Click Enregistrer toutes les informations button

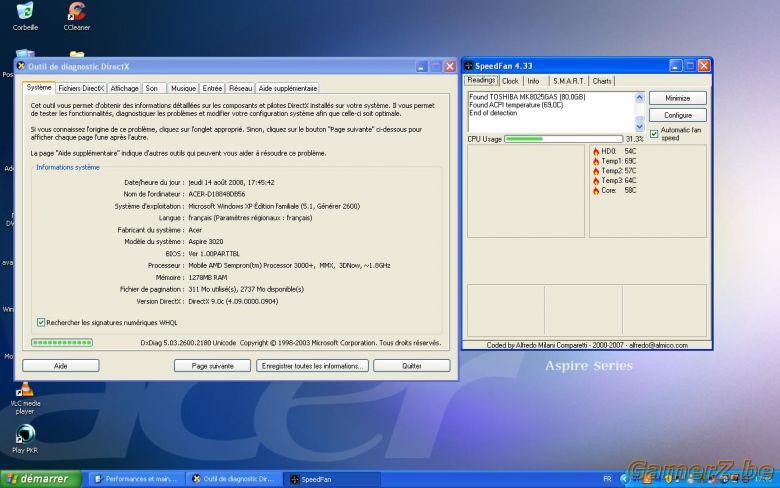[x=312, y=366]
